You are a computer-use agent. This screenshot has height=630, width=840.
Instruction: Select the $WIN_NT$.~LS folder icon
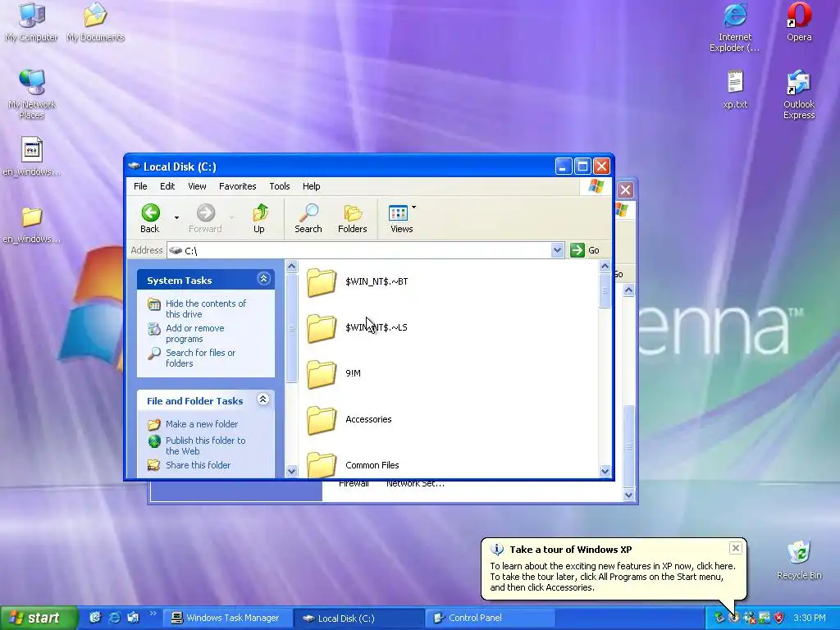(x=322, y=328)
